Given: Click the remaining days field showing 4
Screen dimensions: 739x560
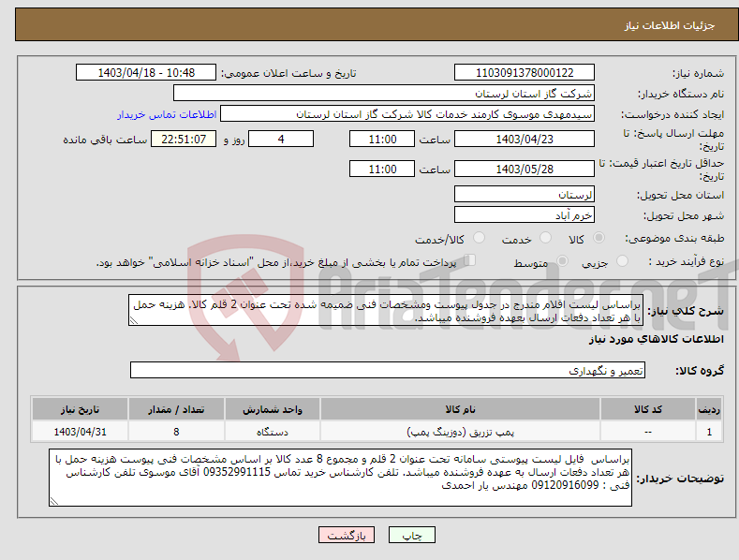Looking at the screenshot, I should pyautogui.click(x=281, y=139).
